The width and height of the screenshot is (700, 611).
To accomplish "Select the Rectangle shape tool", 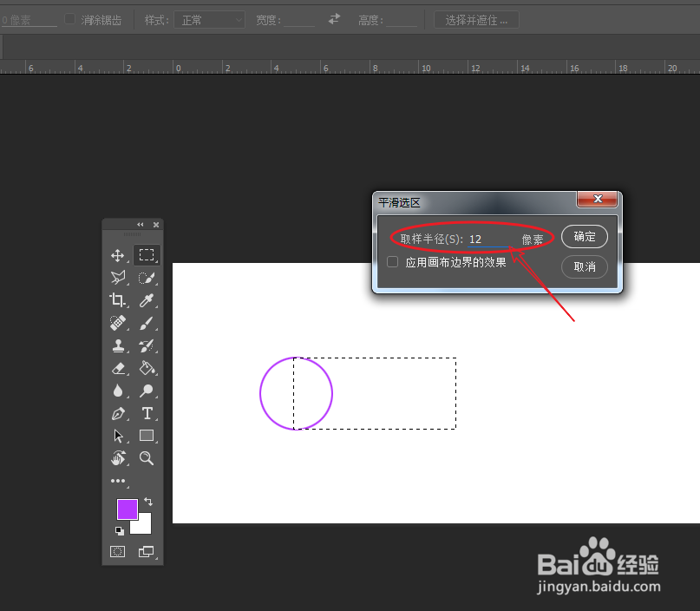I will [147, 436].
